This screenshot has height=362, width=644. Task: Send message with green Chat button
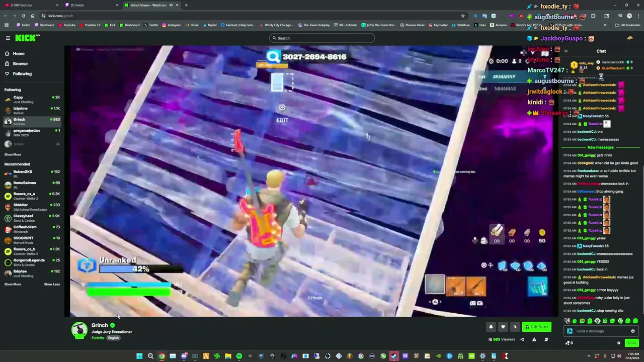[632, 343]
